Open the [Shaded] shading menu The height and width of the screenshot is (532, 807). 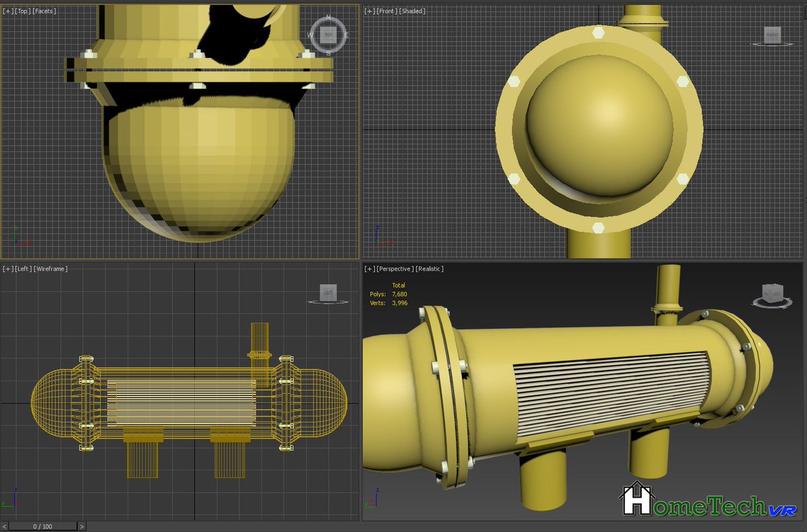click(x=411, y=11)
